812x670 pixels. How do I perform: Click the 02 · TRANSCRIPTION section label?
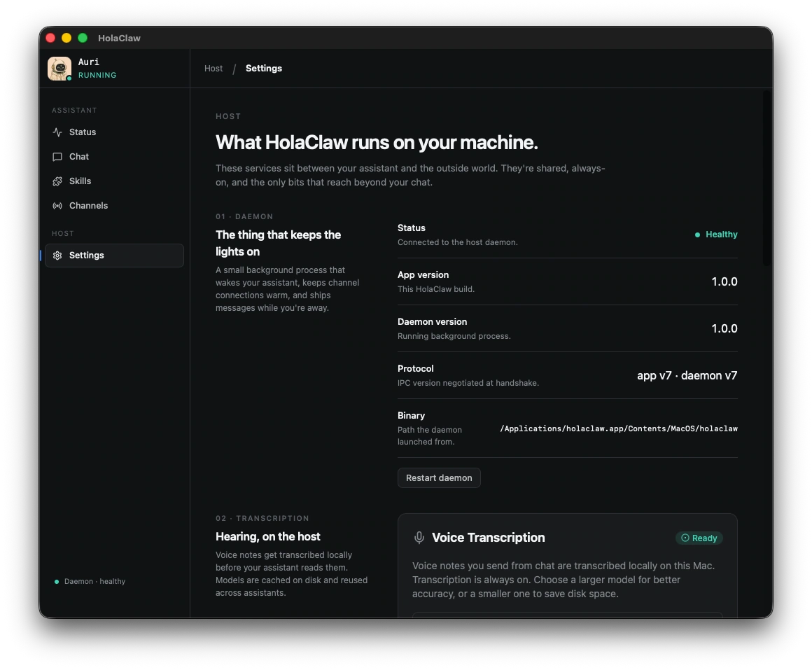pyautogui.click(x=262, y=518)
